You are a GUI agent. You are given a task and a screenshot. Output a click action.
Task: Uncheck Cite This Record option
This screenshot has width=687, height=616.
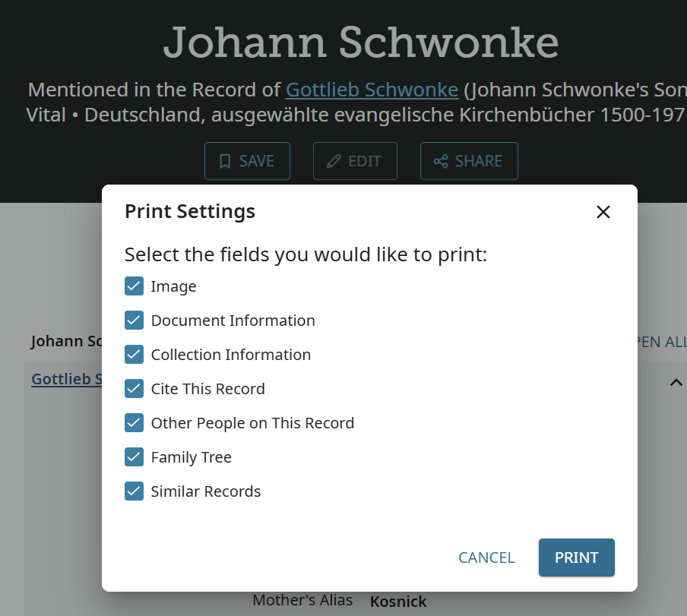point(134,389)
